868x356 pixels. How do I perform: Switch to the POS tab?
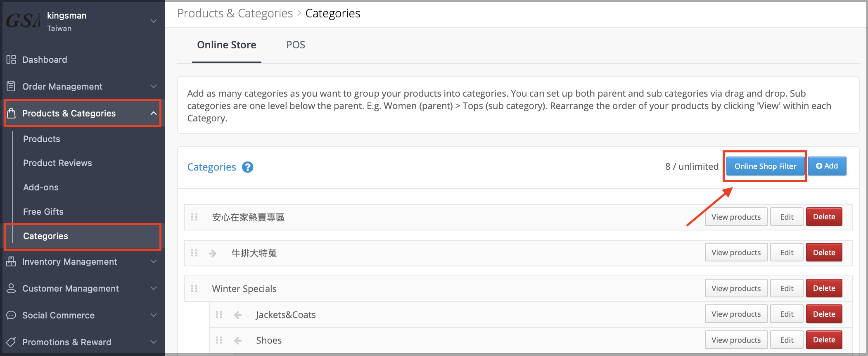click(x=296, y=45)
